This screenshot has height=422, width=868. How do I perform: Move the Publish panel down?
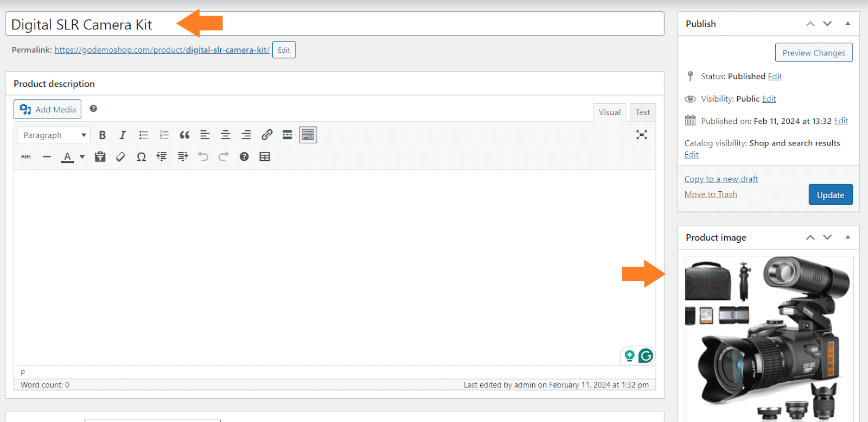[x=827, y=24]
